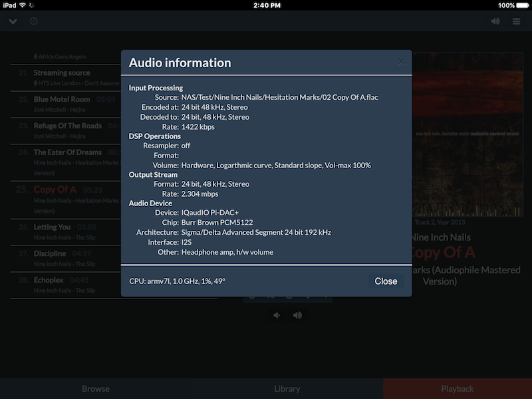Open the clock history icon in top bar

tap(34, 21)
